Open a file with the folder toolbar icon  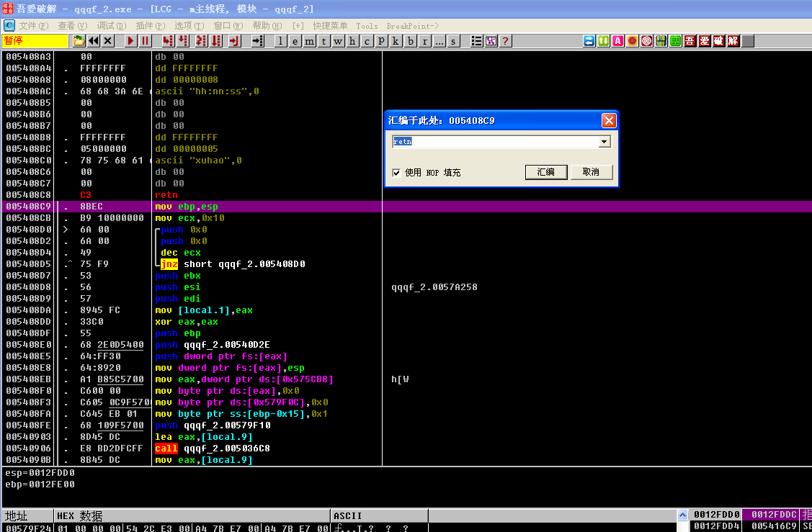click(x=79, y=41)
